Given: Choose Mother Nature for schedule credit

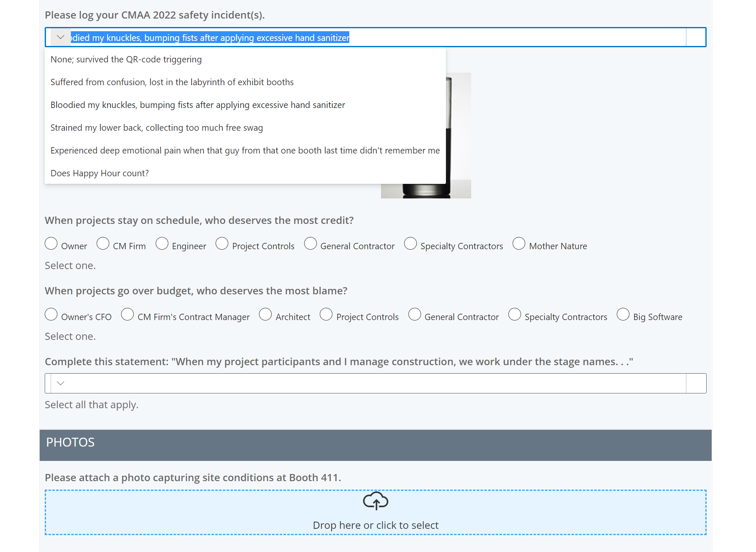Looking at the screenshot, I should (x=518, y=243).
